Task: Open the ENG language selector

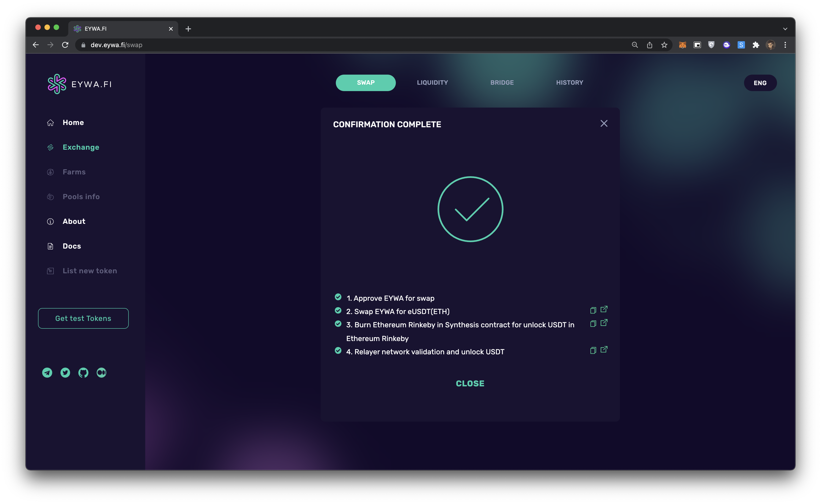Action: pyautogui.click(x=760, y=83)
